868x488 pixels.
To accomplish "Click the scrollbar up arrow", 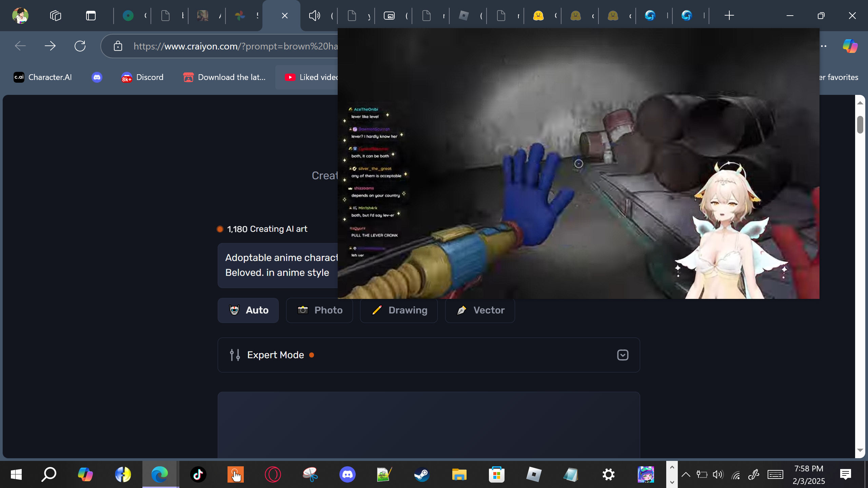I will click(860, 102).
